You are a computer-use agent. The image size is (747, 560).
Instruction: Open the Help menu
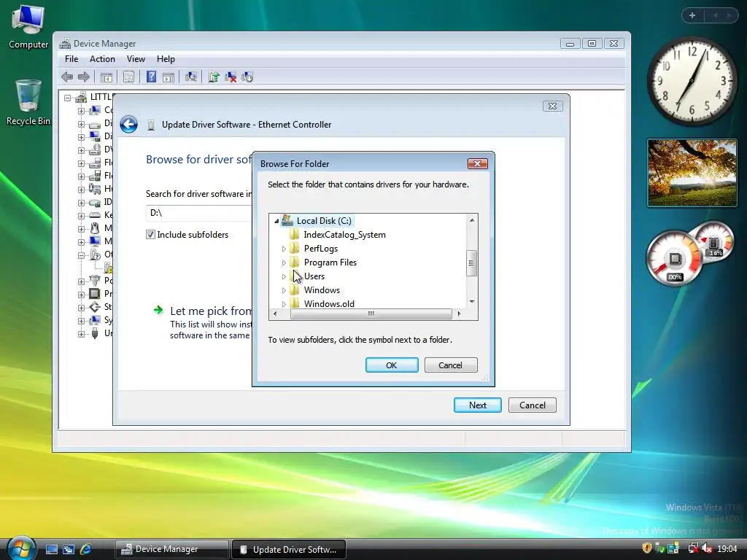[x=166, y=59]
